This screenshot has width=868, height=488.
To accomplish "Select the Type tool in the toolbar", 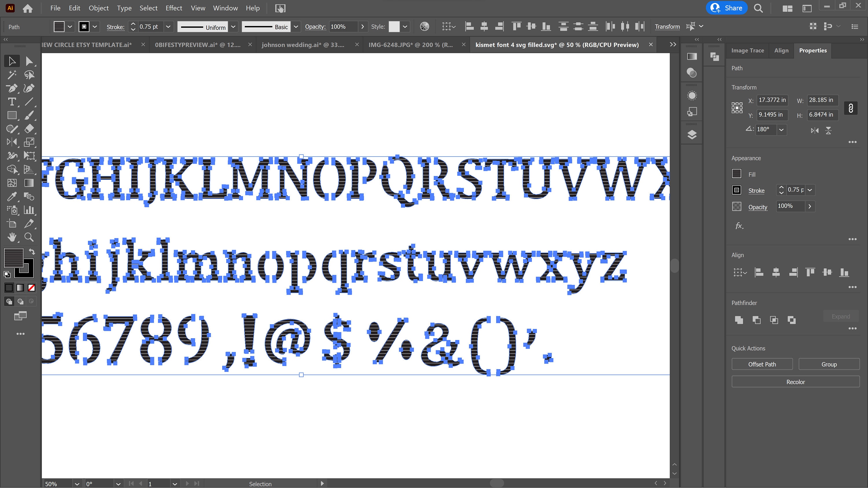I will click(x=12, y=102).
